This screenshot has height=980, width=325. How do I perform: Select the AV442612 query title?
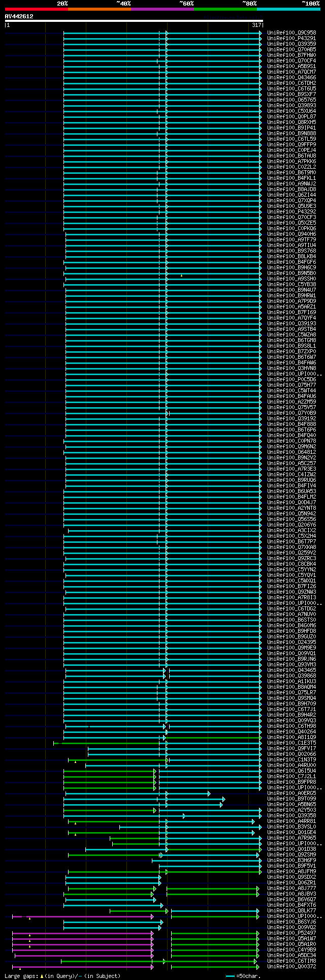(19, 16)
